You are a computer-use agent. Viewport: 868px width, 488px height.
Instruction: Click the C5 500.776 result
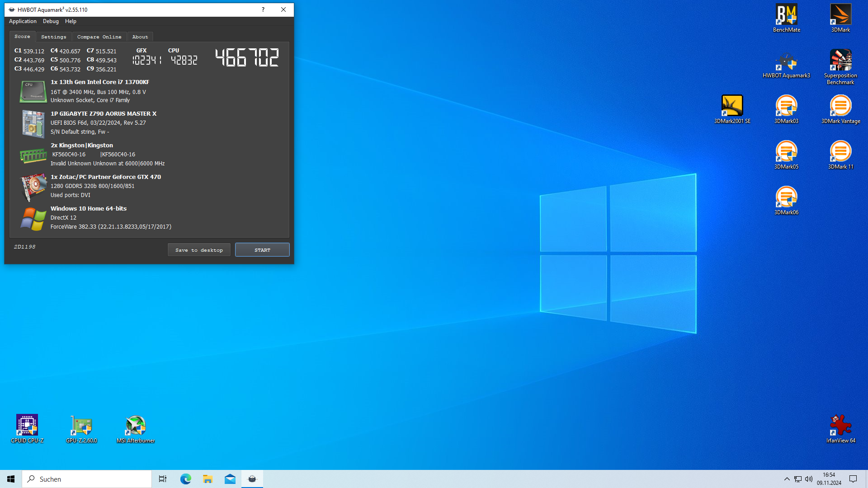[x=66, y=60]
